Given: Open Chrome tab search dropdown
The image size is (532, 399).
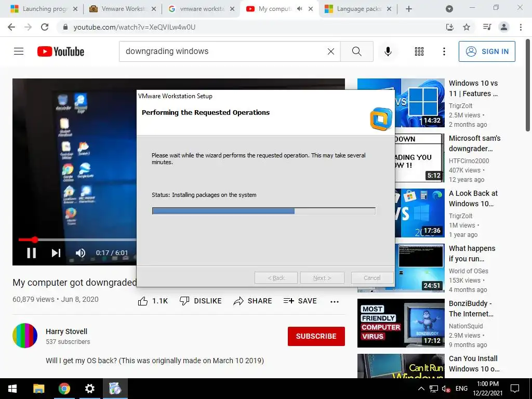Looking at the screenshot, I should click(x=449, y=9).
